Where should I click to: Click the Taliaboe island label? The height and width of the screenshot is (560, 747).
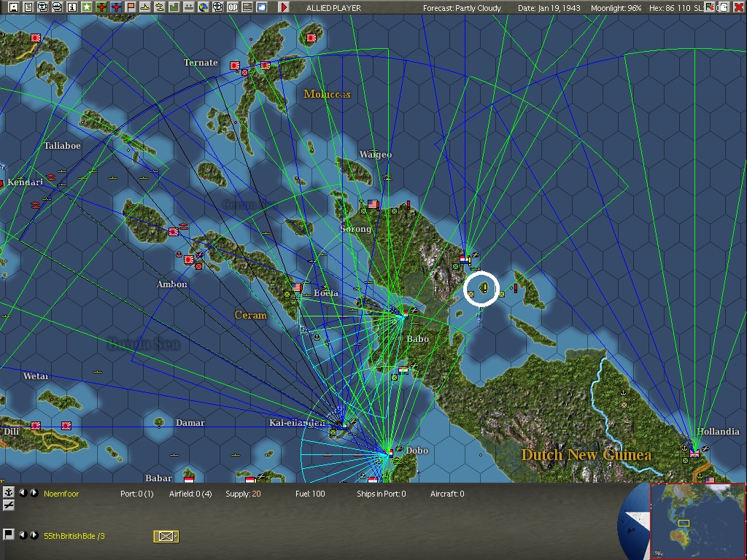pos(63,146)
